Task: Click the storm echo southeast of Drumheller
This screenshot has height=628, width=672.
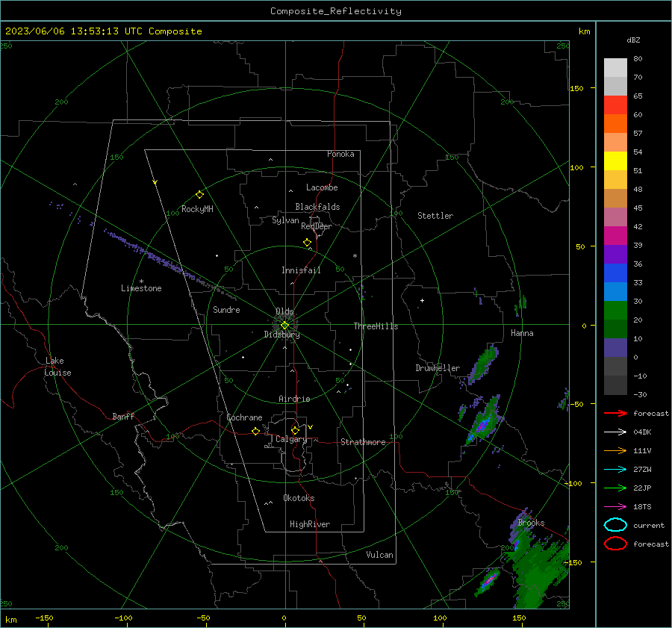Action: [484, 364]
